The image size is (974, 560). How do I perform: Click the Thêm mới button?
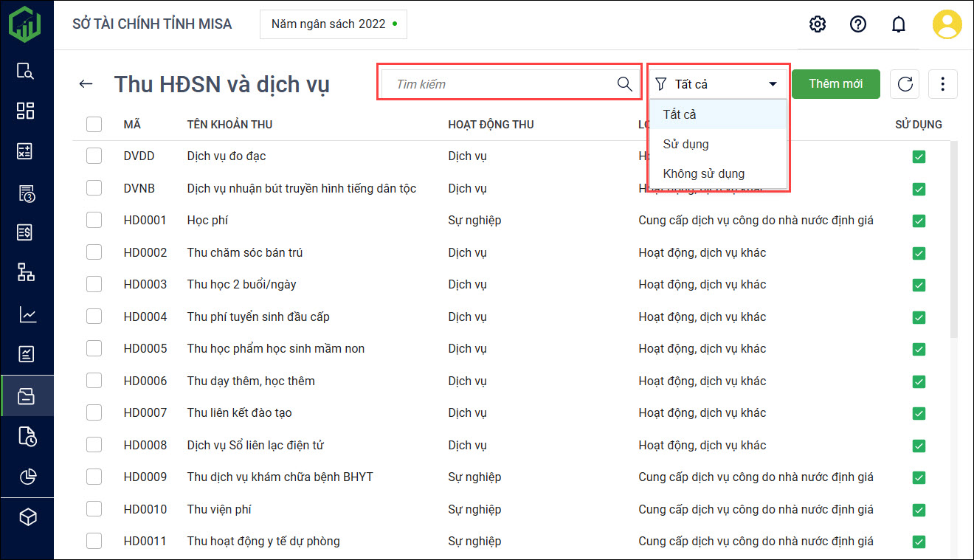[x=835, y=84]
